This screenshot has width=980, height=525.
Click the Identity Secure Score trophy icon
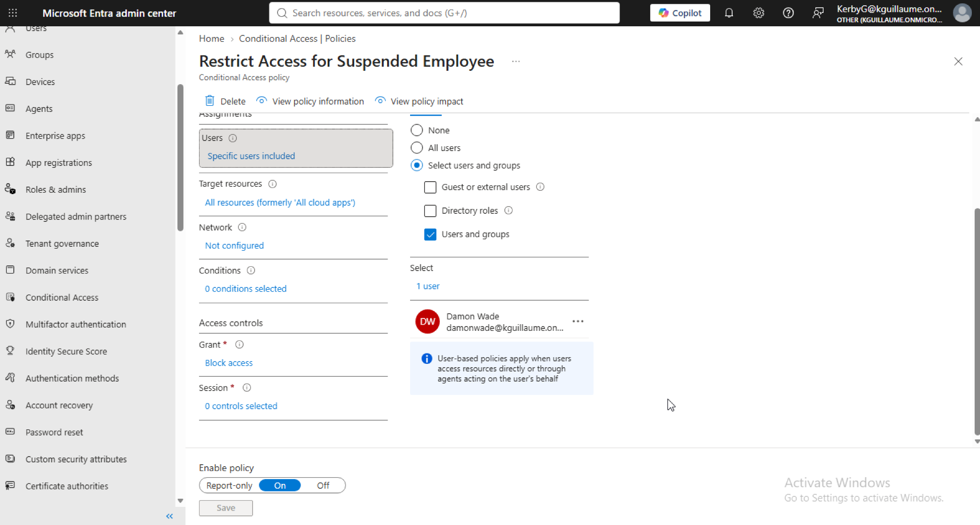coord(10,350)
